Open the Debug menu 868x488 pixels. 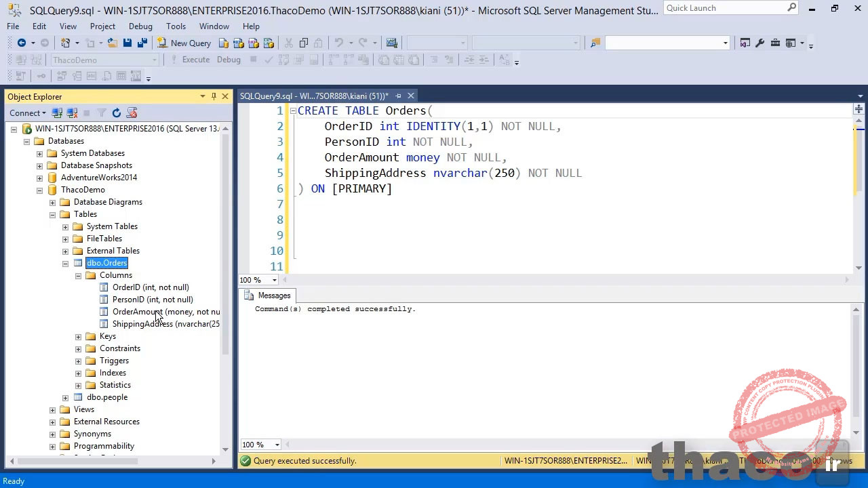[140, 26]
